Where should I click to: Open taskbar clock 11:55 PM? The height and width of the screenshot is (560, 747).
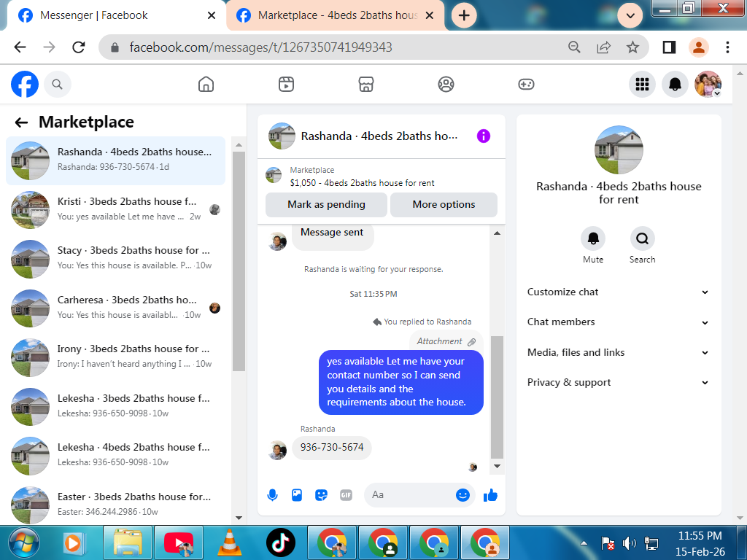[700, 536]
